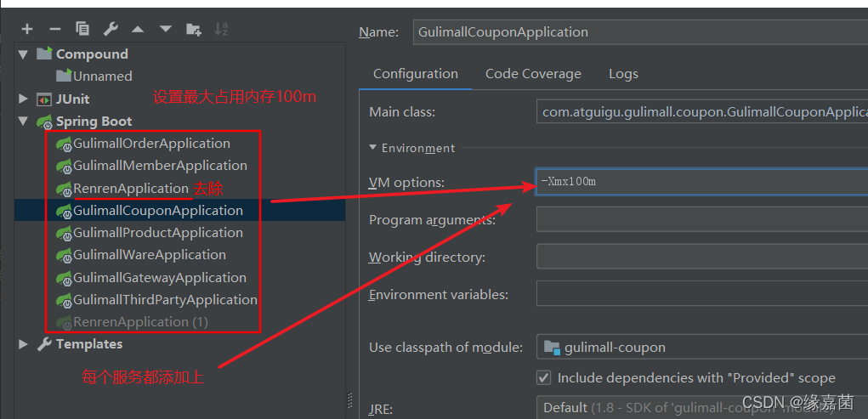Click the JUnit type icon
868x419 pixels.
[x=44, y=99]
